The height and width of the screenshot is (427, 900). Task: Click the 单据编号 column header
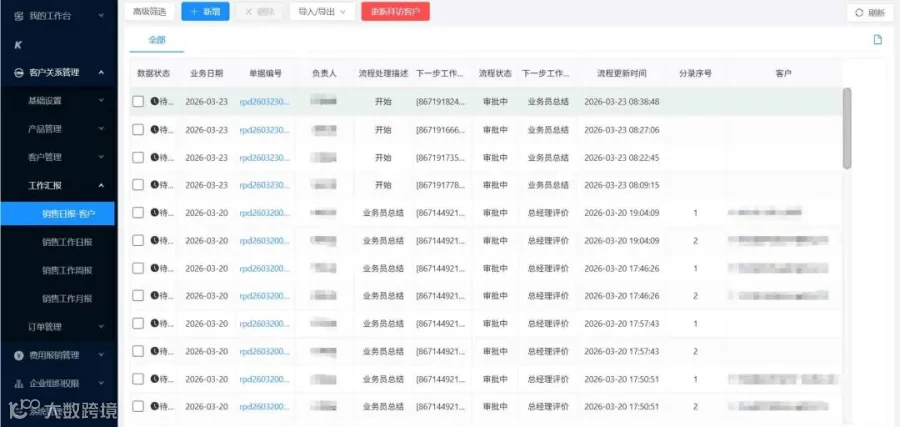(x=265, y=73)
